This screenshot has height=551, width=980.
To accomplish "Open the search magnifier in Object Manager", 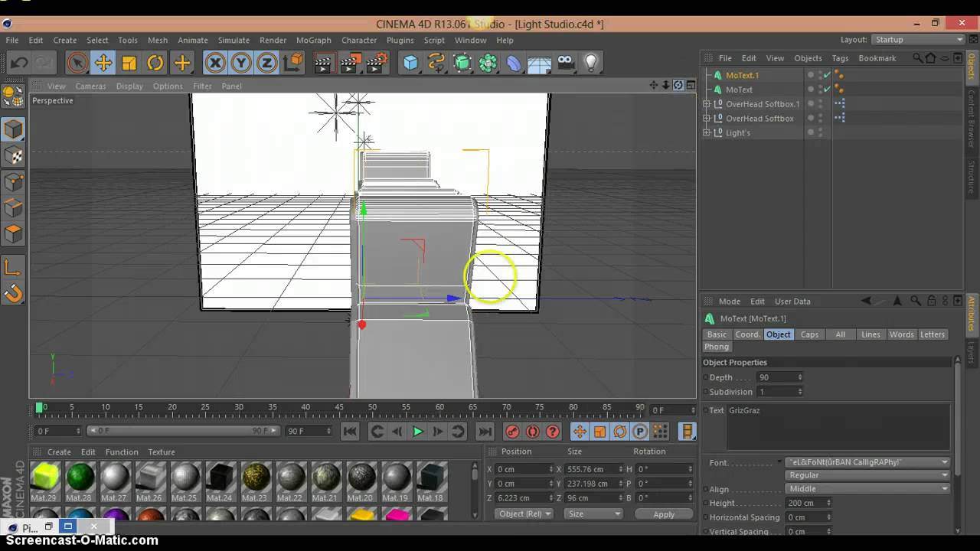I will pyautogui.click(x=917, y=57).
